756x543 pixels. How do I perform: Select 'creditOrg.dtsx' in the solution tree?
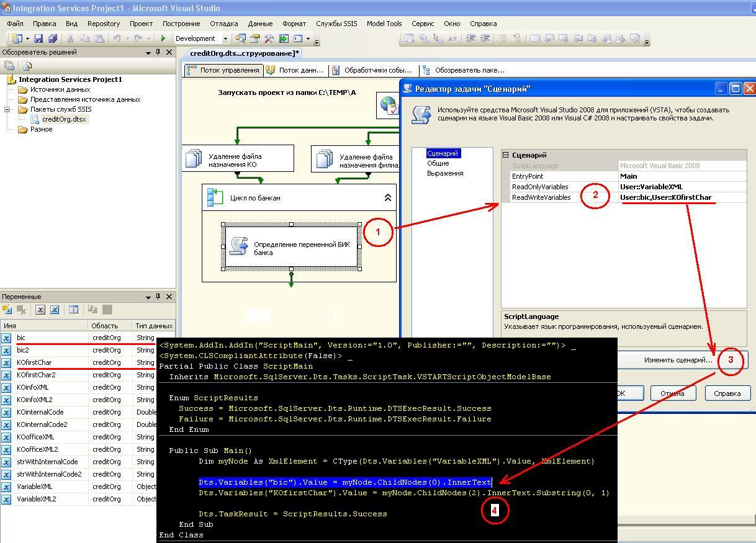64,119
